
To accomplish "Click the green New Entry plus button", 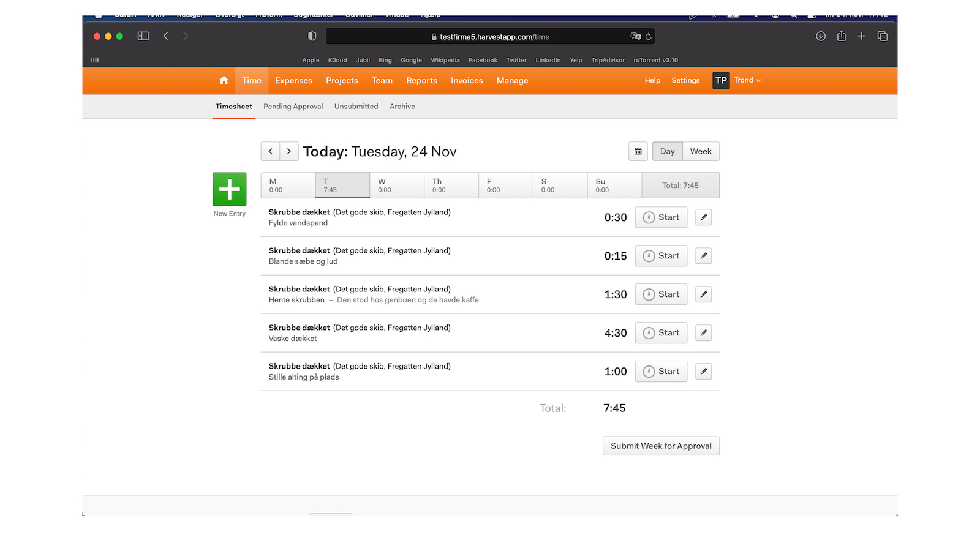I will (229, 189).
